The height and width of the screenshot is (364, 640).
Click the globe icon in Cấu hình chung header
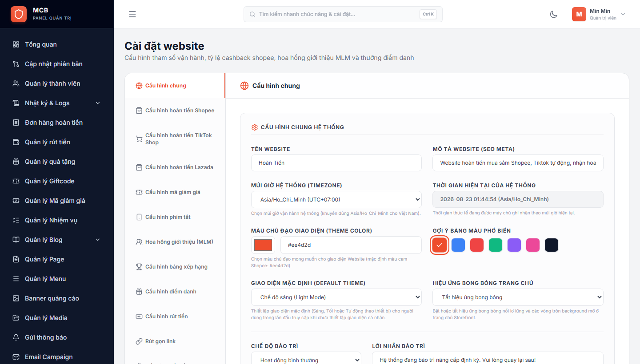tap(244, 86)
